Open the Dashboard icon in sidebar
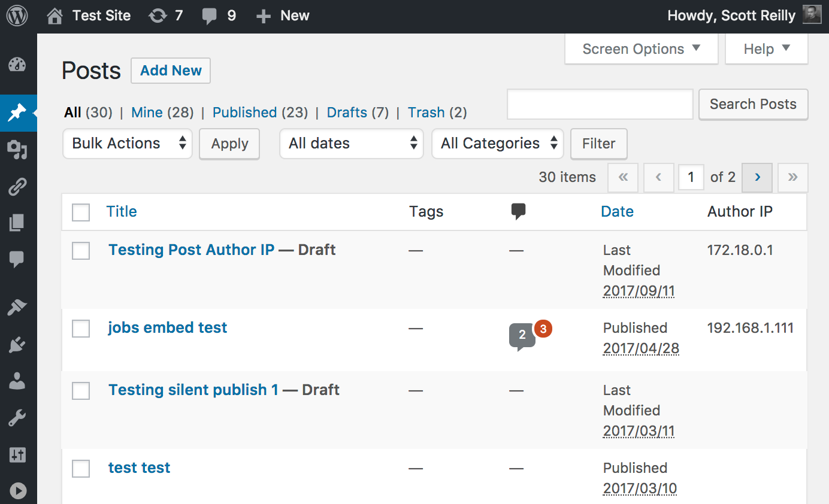This screenshot has width=829, height=504. pos(17,65)
